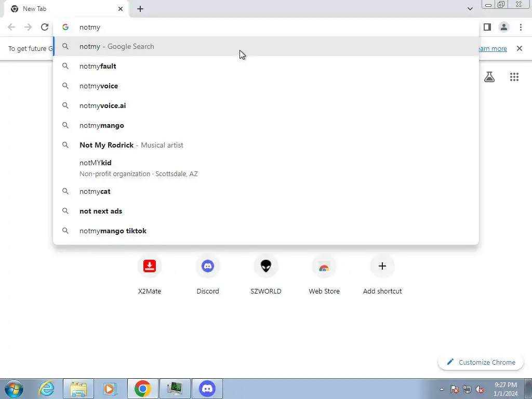Choose the notmycat suggestion
This screenshot has width=532, height=399.
coord(266,191)
